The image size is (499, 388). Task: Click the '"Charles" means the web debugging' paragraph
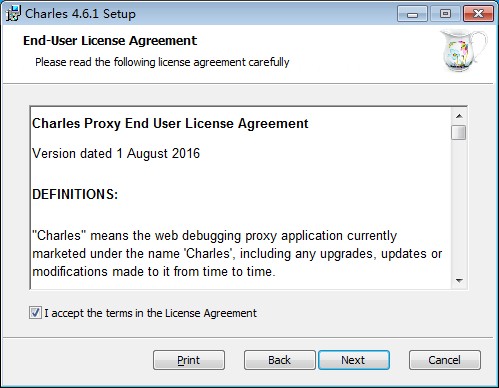[x=237, y=254]
